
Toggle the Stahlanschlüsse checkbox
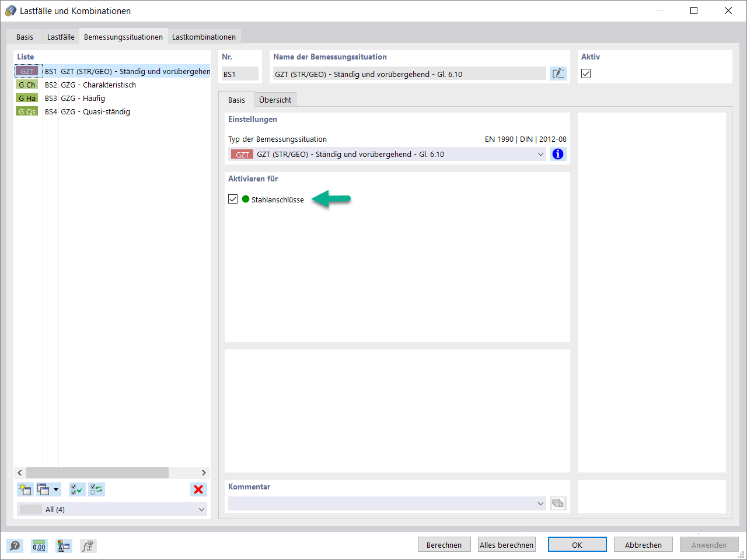pyautogui.click(x=233, y=199)
